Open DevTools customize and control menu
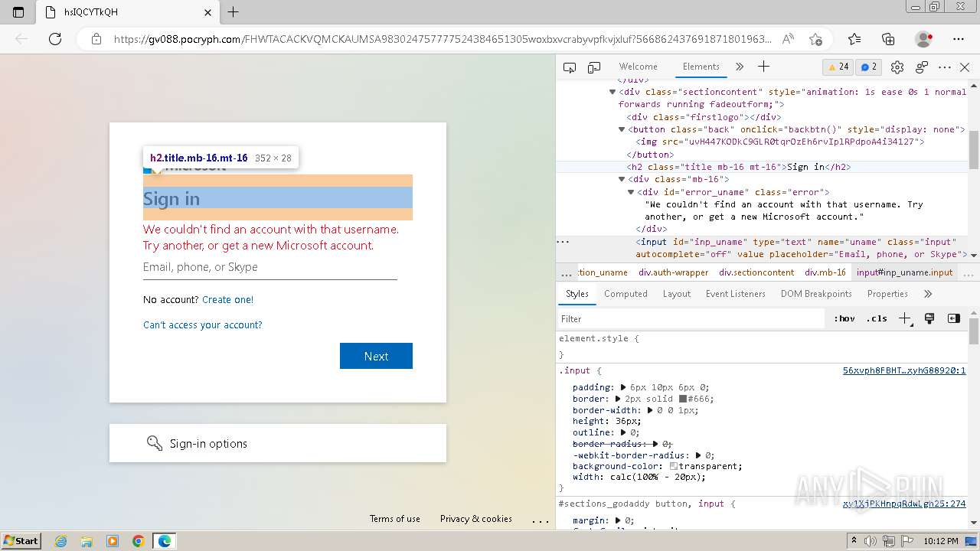 [x=945, y=67]
